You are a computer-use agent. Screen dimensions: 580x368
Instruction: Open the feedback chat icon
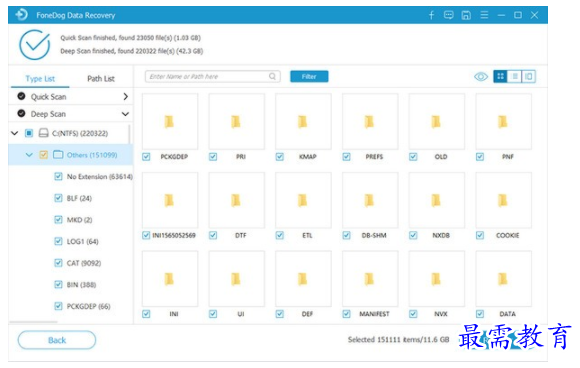pyautogui.click(x=448, y=15)
